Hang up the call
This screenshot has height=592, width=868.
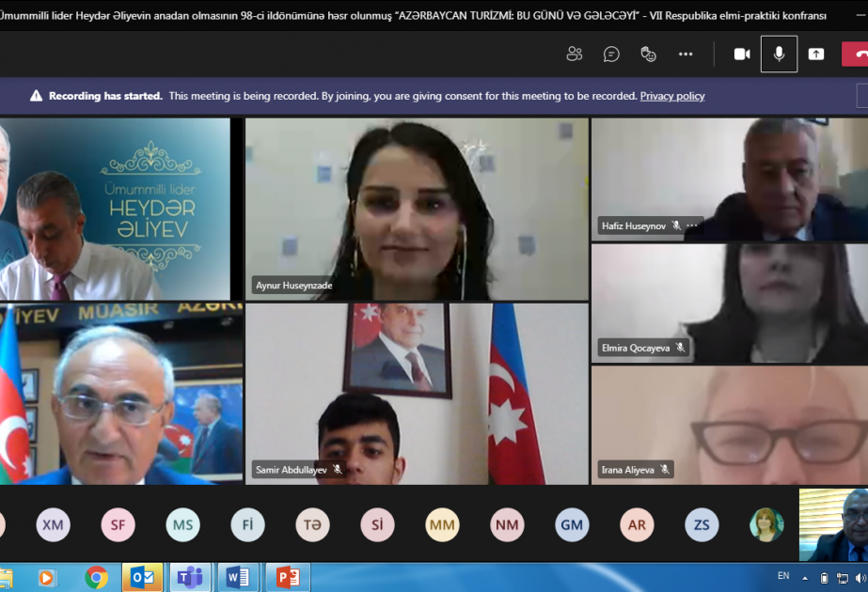click(x=855, y=55)
